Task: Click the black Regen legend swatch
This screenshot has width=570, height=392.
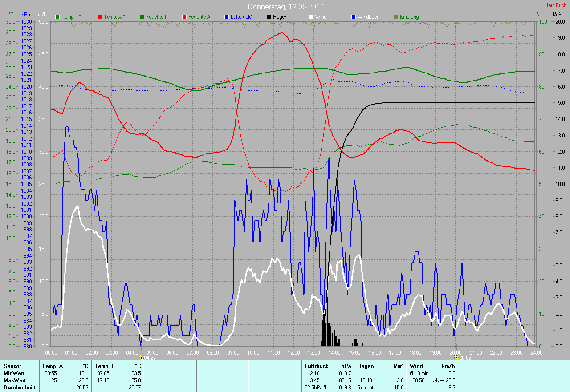Action: tap(269, 17)
